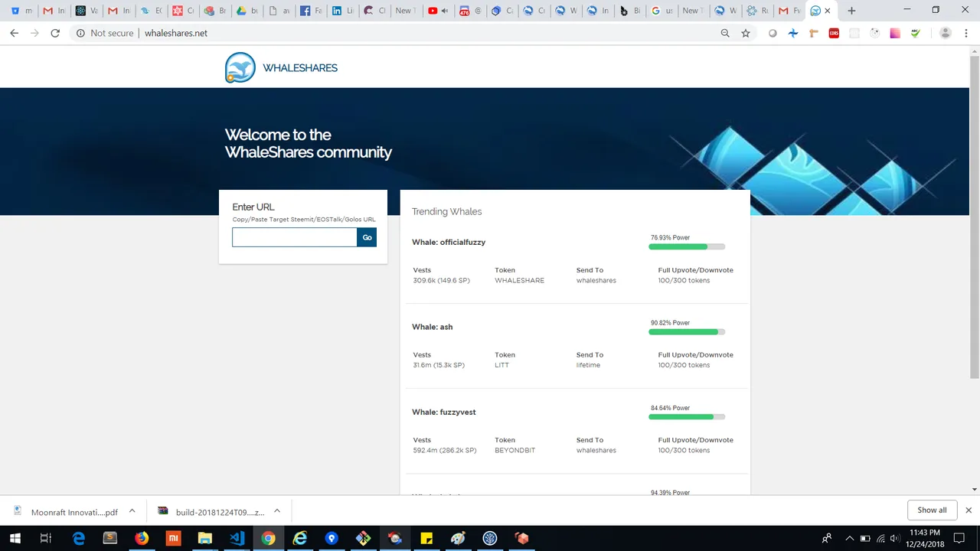The width and height of the screenshot is (980, 551).
Task: Open Internet Explorer from the taskbar
Action: pyautogui.click(x=300, y=538)
